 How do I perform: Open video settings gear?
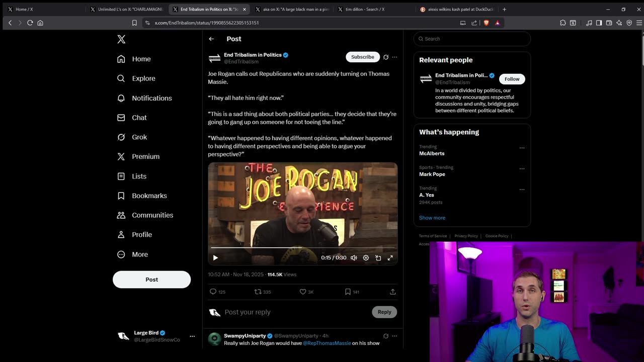click(x=366, y=257)
